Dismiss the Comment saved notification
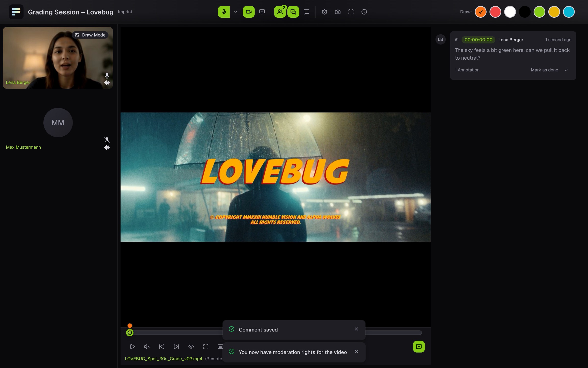Viewport: 588px width, 368px height. click(x=356, y=329)
